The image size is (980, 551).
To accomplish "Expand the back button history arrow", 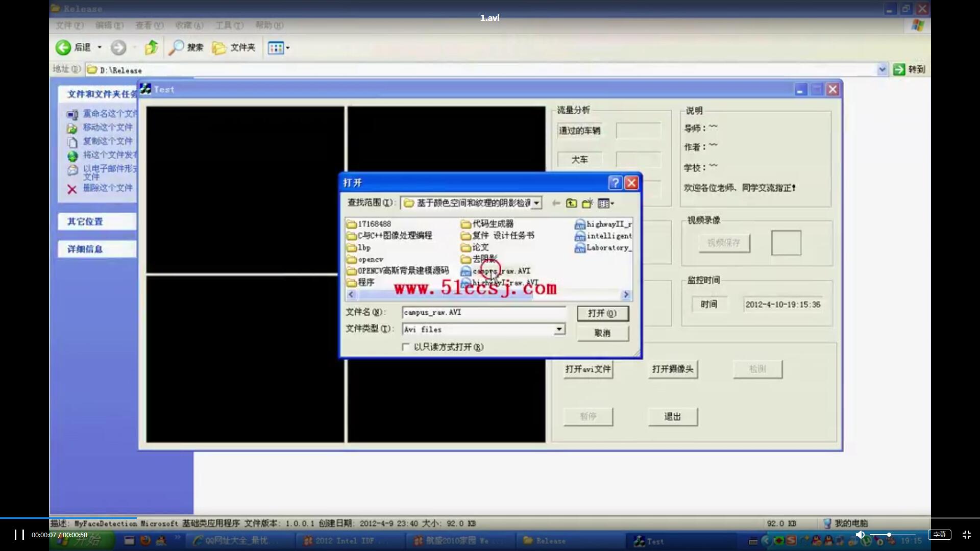I will point(100,47).
